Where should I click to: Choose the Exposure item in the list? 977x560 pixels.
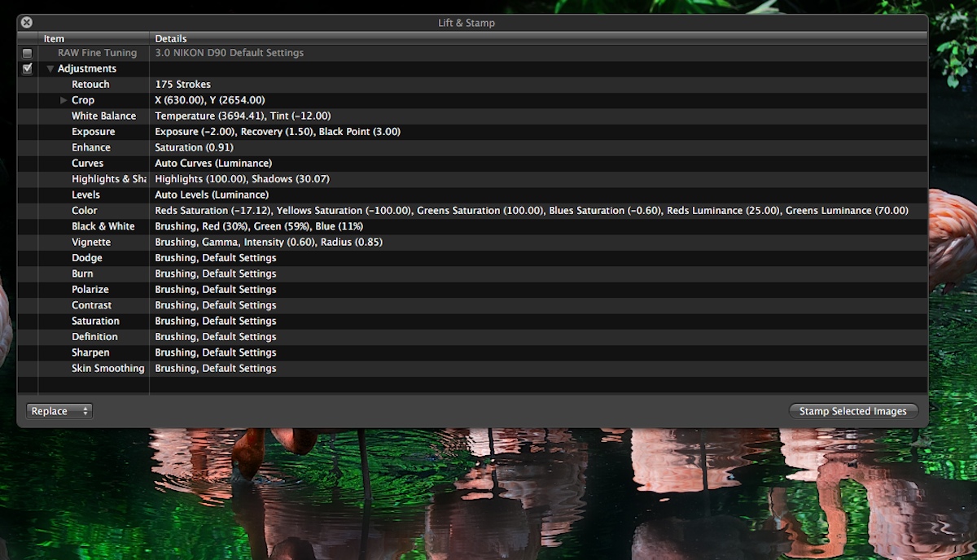click(93, 132)
